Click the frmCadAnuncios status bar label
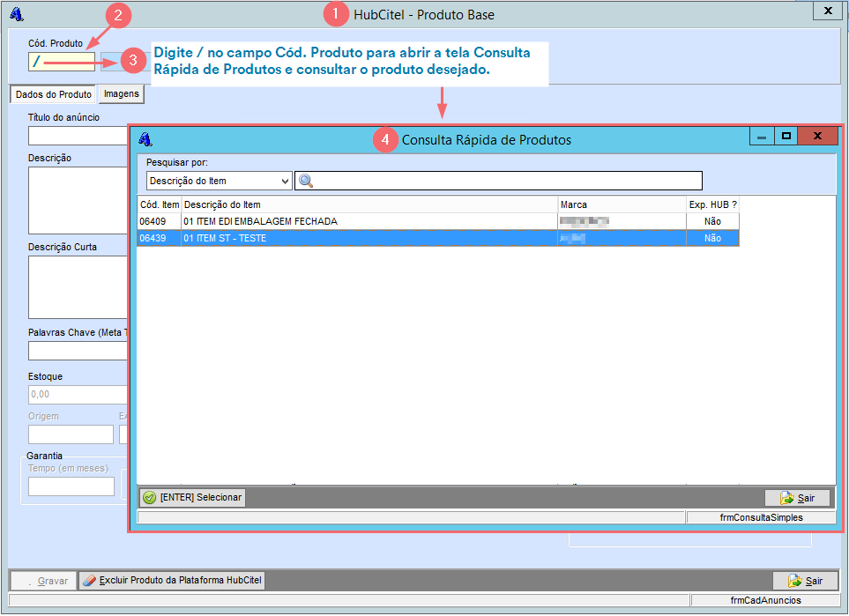Screen dimensions: 849x616 click(x=765, y=600)
